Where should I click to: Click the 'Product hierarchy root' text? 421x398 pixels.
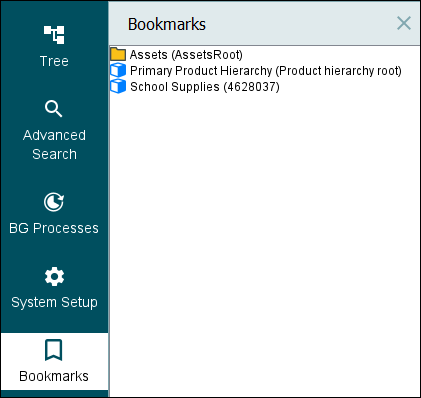pos(338,71)
